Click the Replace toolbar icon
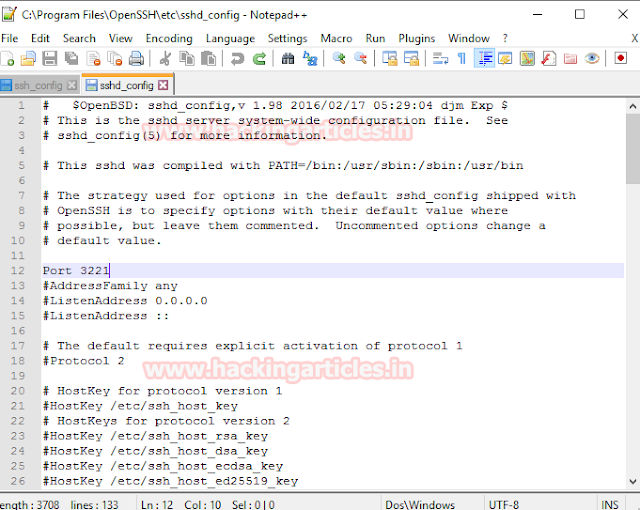 pos(310,59)
